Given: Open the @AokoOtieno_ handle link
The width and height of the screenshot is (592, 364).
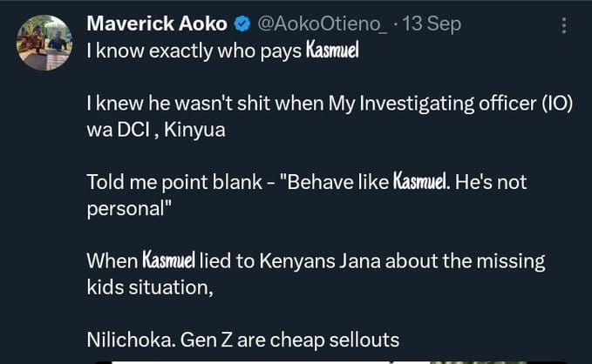Looking at the screenshot, I should (x=322, y=24).
